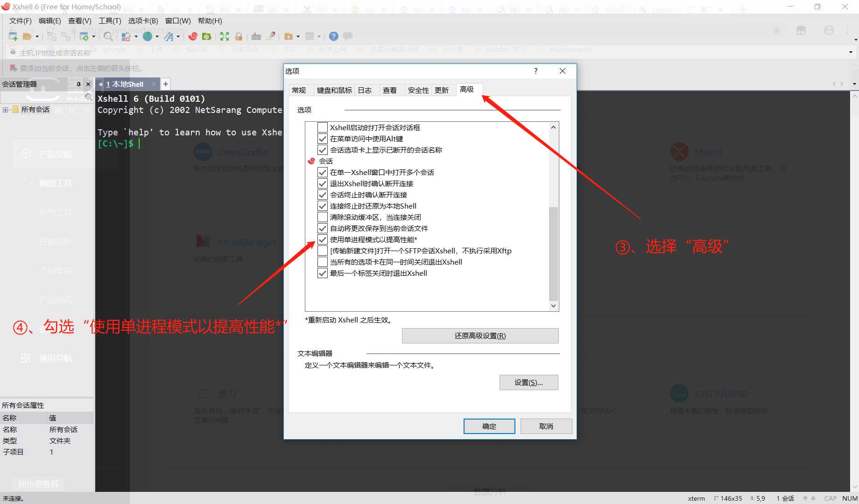The image size is (859, 504).
Task: Click the options list vertical scrollbar thumb
Action: tap(553, 254)
